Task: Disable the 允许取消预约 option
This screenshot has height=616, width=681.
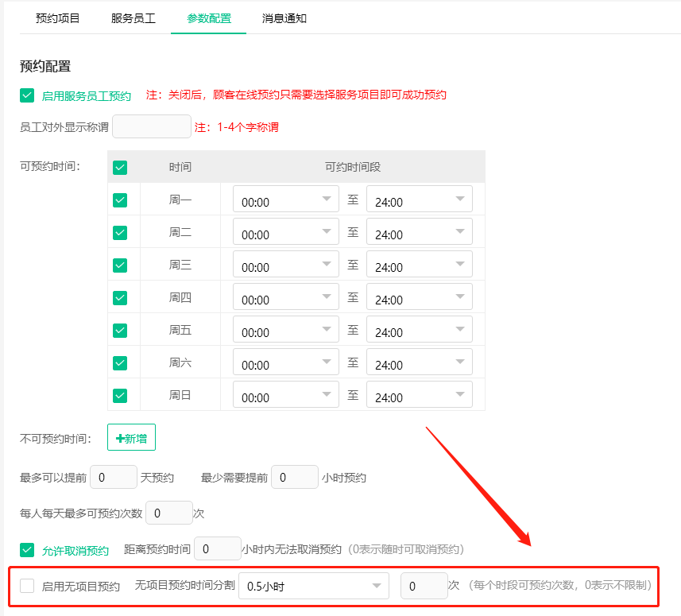Action: pyautogui.click(x=26, y=549)
